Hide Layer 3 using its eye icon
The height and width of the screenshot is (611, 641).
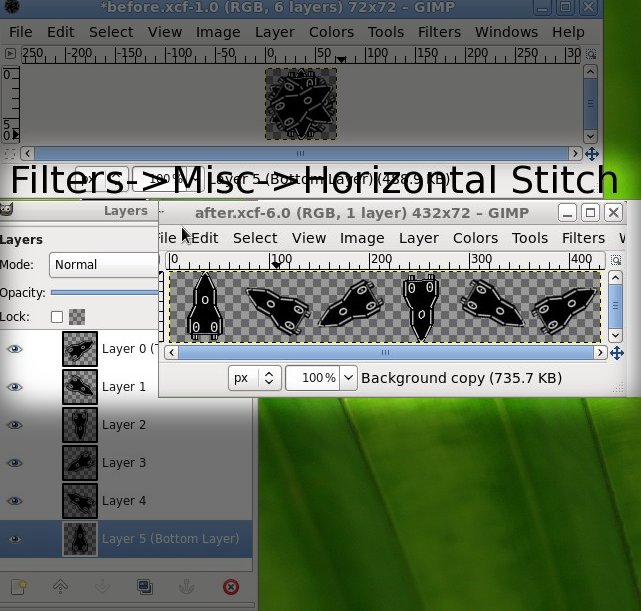pyautogui.click(x=15, y=463)
